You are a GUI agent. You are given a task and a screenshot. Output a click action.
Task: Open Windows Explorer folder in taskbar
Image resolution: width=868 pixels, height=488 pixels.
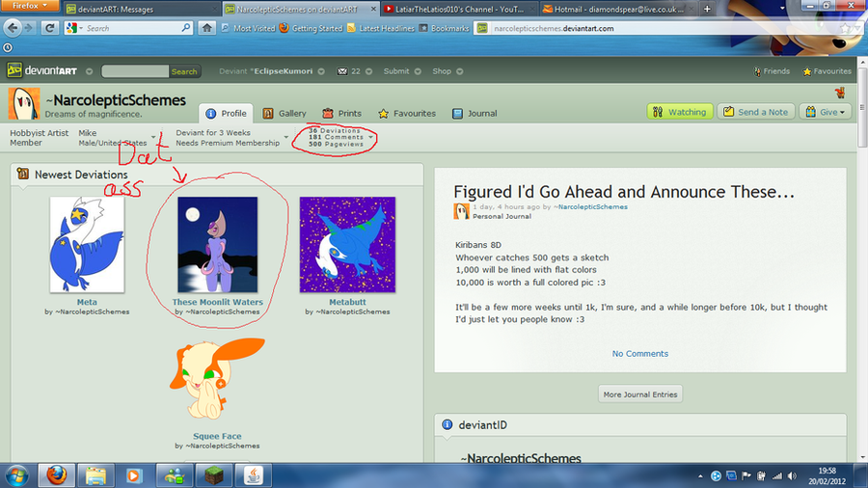[95, 475]
